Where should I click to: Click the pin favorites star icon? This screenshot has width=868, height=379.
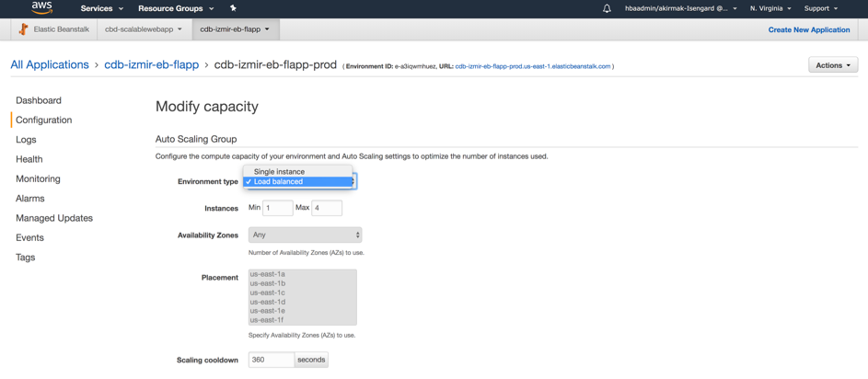(233, 8)
